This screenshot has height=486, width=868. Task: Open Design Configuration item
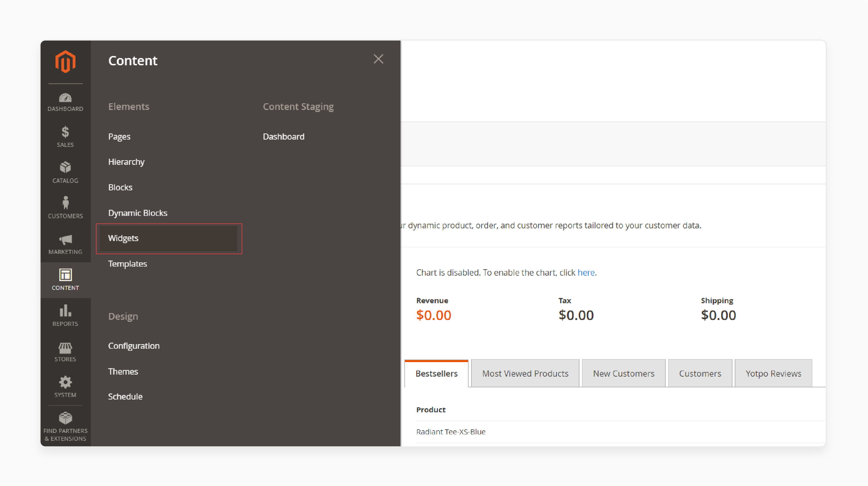(134, 346)
